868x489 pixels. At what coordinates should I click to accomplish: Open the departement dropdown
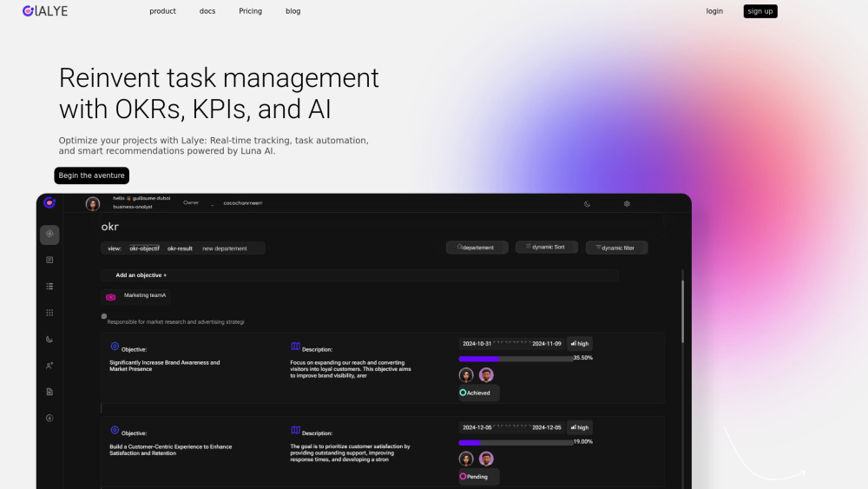tap(477, 248)
